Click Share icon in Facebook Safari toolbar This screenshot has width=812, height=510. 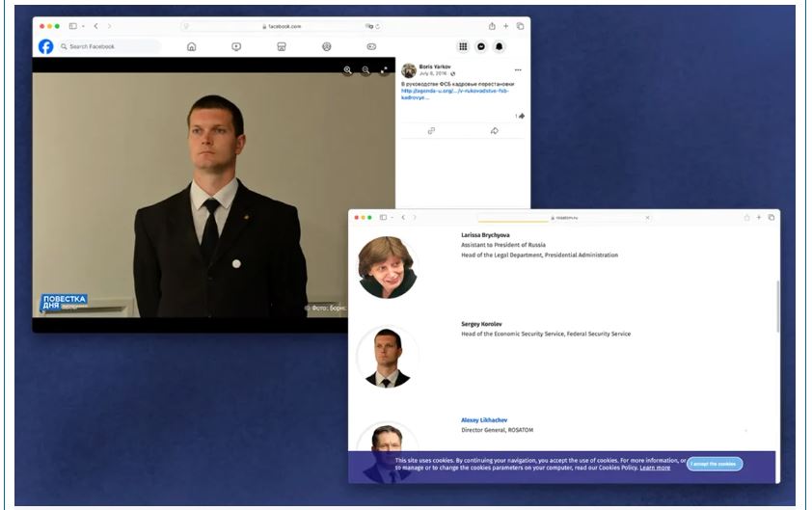492,26
